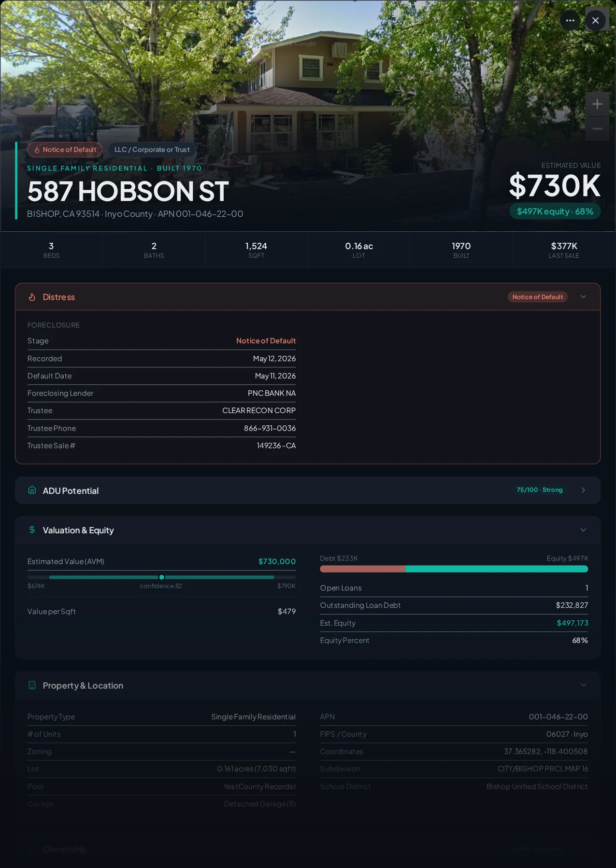
Task: Click the Value per Sqft $479 value
Action: (x=287, y=611)
